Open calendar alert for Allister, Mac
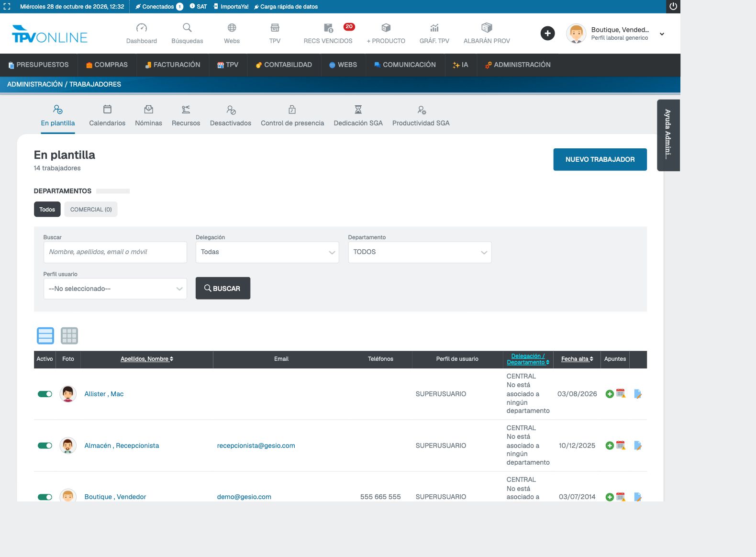 click(621, 394)
